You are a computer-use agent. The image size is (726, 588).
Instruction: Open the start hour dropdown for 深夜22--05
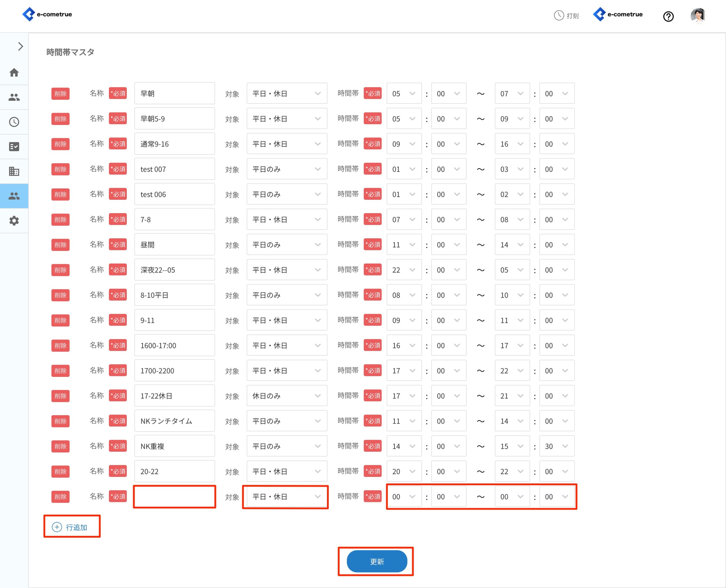point(404,270)
